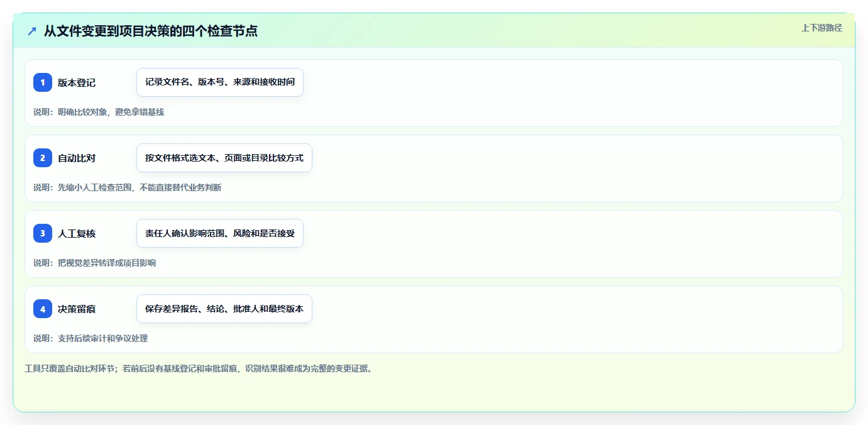Select step number badge 4
868x425 pixels.
(x=43, y=309)
